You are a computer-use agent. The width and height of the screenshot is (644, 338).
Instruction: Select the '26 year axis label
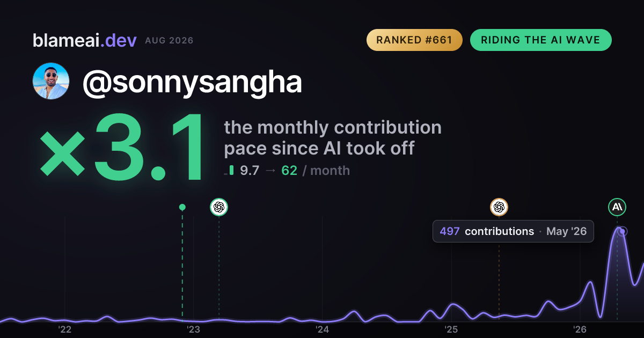click(x=580, y=329)
